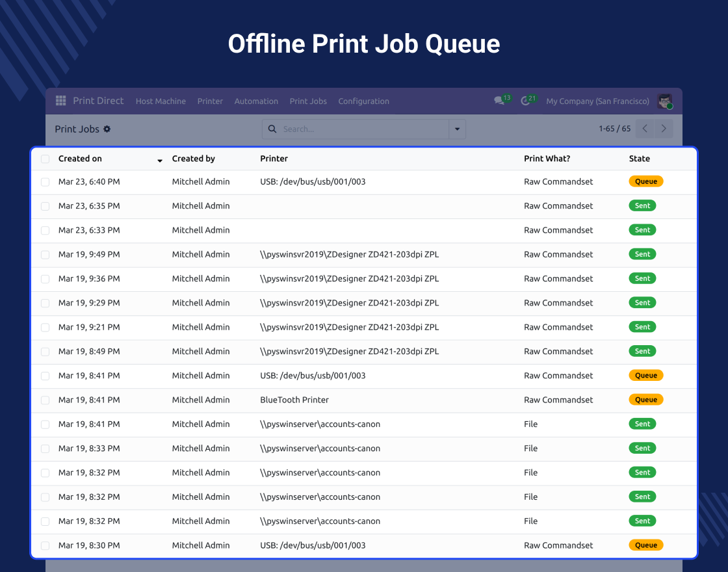
Task: Open the apps grid menu icon
Action: pyautogui.click(x=60, y=101)
